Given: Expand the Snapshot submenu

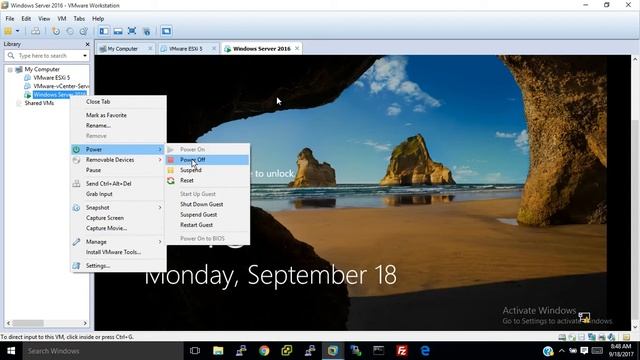Looking at the screenshot, I should point(118,207).
